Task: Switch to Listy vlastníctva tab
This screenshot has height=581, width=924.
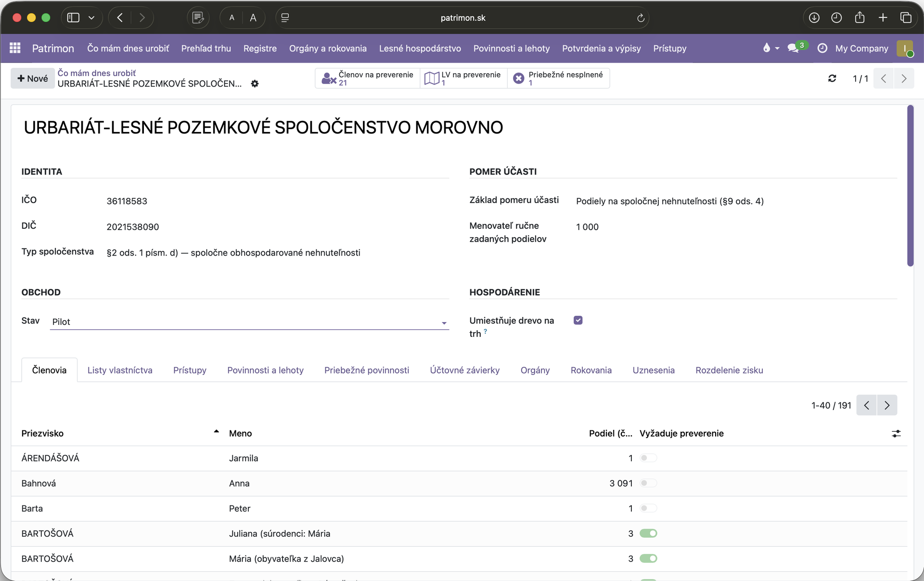Action: (120, 370)
